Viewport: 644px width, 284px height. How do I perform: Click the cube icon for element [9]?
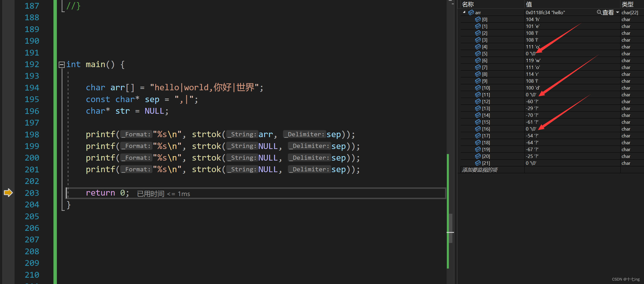478,81
